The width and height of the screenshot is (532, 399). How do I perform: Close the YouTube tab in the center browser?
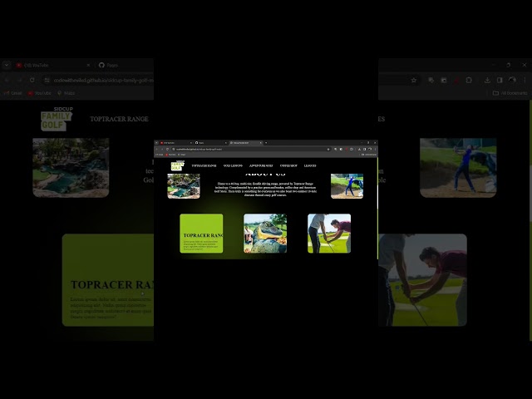click(191, 143)
